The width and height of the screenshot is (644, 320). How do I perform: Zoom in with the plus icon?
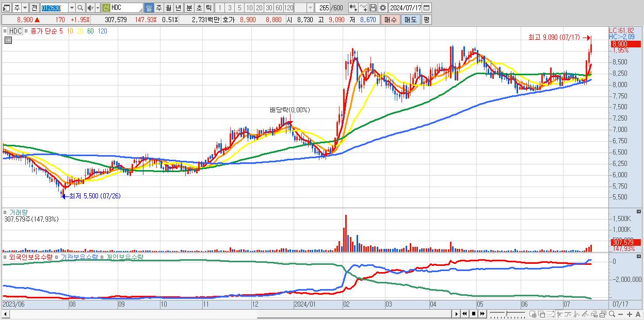[629, 314]
